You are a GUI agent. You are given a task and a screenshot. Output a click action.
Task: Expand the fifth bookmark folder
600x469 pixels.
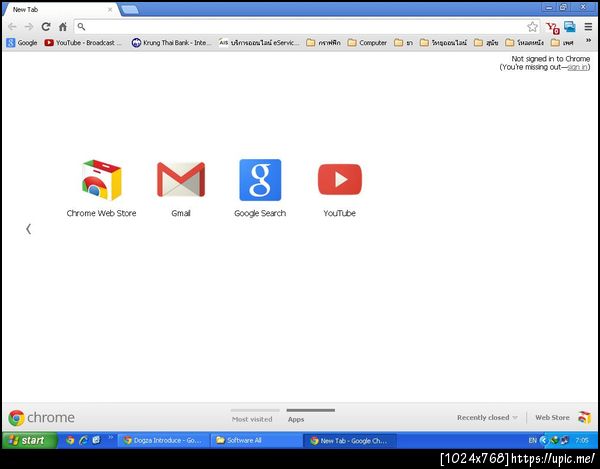(486, 42)
